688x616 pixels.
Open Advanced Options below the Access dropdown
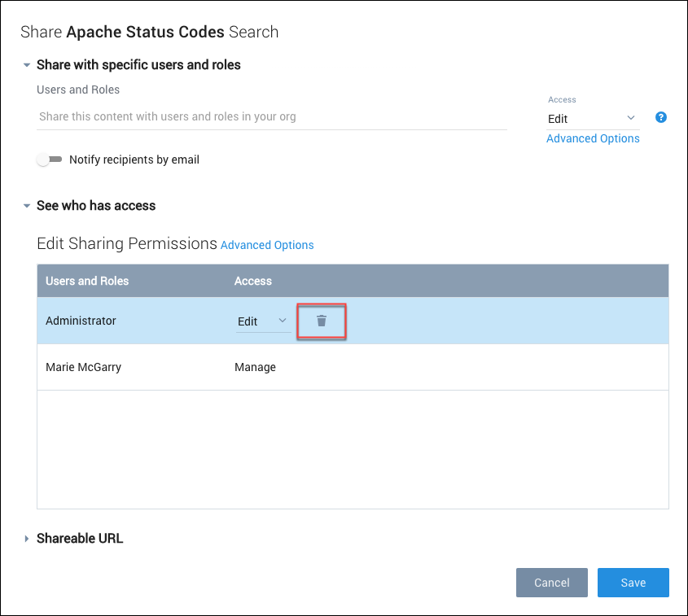click(x=593, y=138)
